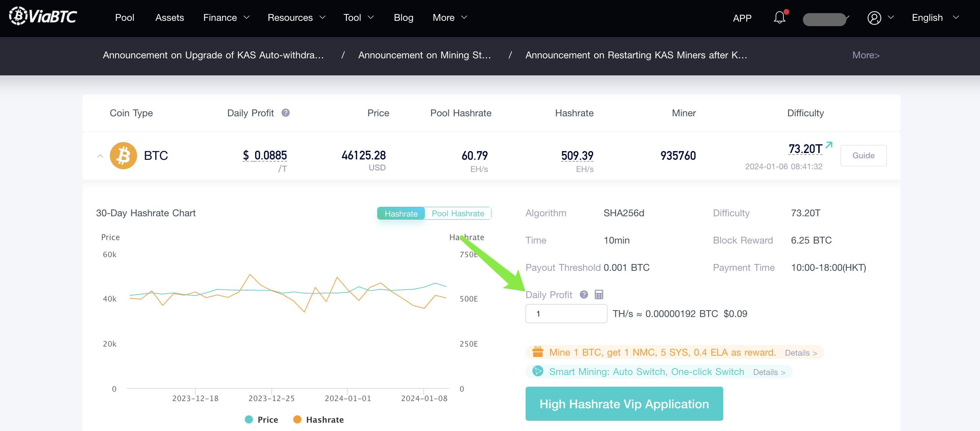Select the Pool menu item
The height and width of the screenshot is (431, 980).
point(124,17)
